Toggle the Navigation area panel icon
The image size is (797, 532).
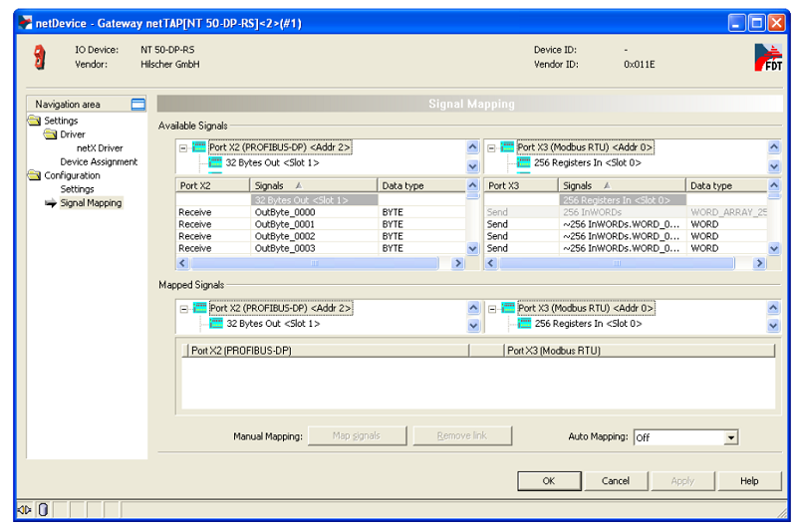138,105
